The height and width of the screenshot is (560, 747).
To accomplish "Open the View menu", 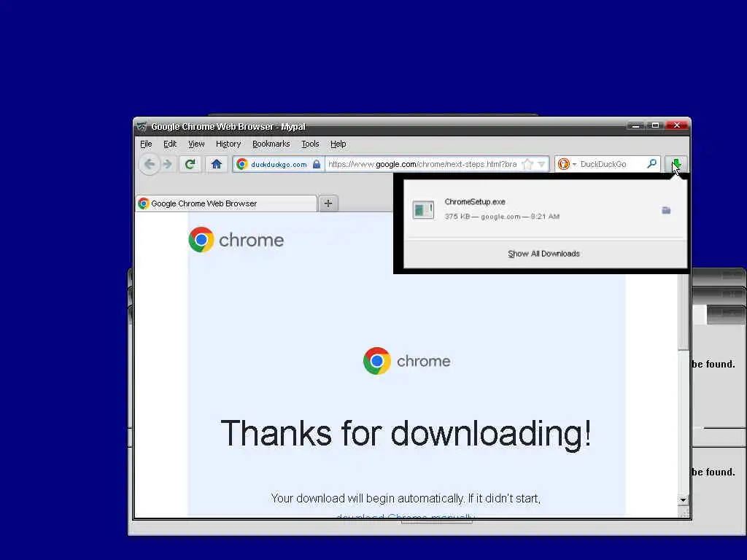I will 196,144.
